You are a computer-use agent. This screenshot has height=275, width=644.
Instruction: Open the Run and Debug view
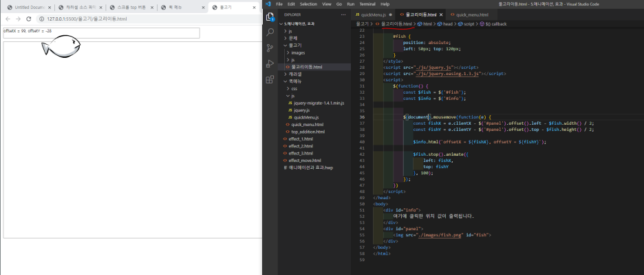270,64
